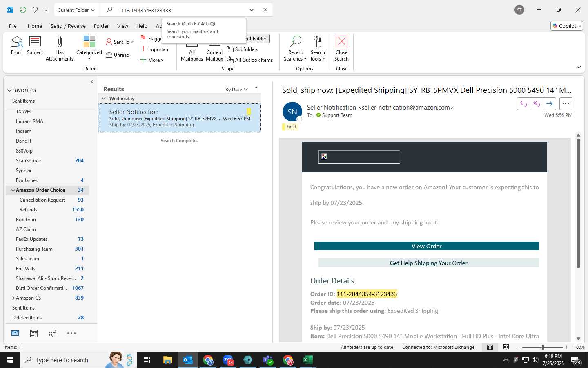This screenshot has height=368, width=588.
Task: Open the Categorized filter
Action: (89, 48)
